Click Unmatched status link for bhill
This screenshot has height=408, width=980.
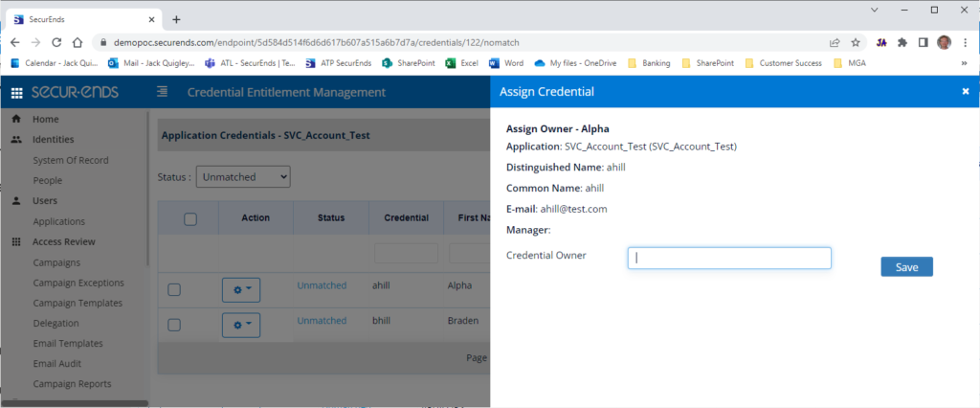pos(322,321)
